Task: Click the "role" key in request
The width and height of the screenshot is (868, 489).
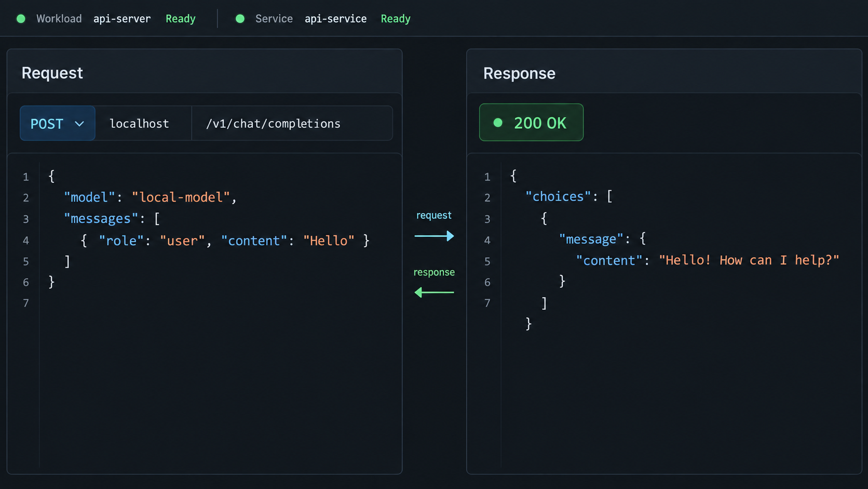Action: pos(121,241)
